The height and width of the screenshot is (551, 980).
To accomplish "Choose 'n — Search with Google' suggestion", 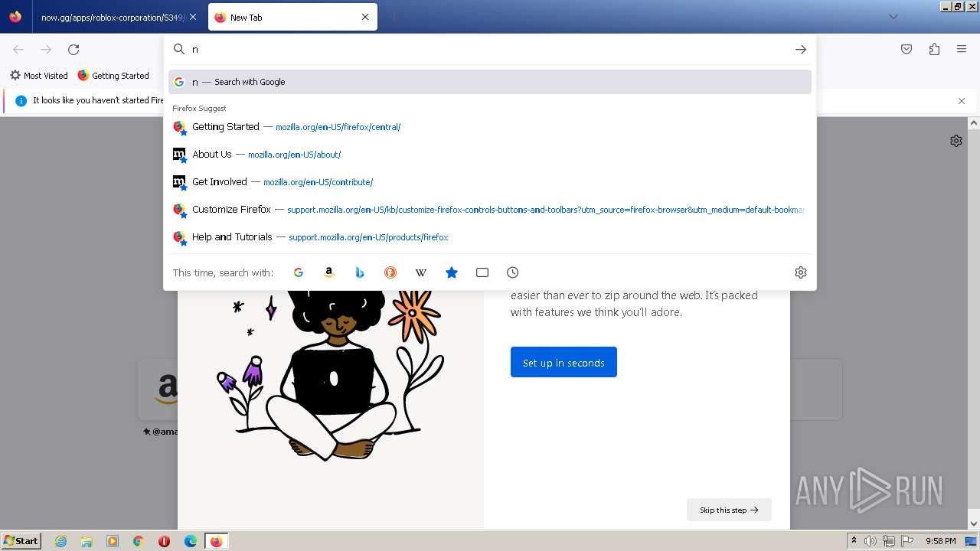I will click(x=490, y=82).
